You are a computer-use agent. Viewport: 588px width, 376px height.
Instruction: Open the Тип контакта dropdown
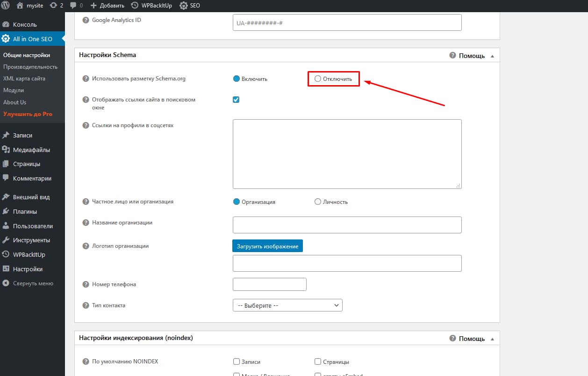click(x=287, y=305)
